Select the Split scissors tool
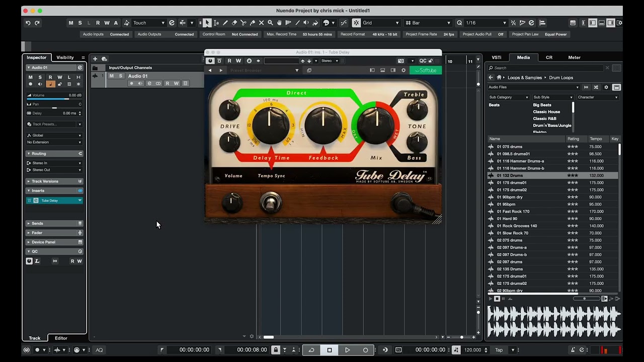This screenshot has width=644, height=362. pyautogui.click(x=244, y=23)
